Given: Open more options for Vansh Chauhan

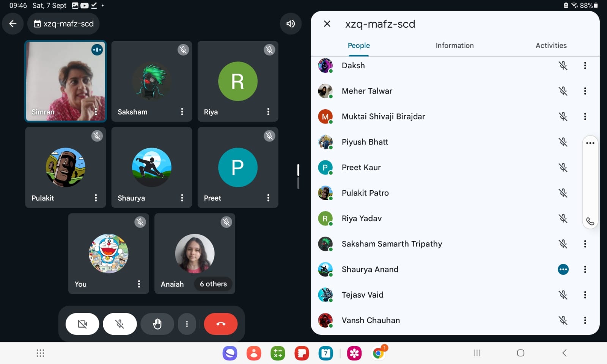Looking at the screenshot, I should coord(585,320).
